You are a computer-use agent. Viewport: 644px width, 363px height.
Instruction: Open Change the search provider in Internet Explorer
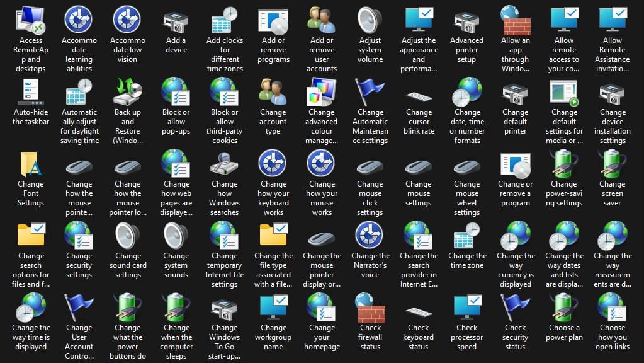point(418,235)
